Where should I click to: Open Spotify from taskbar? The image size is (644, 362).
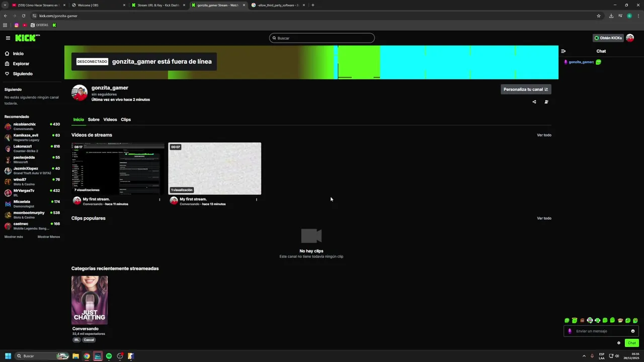point(109,356)
